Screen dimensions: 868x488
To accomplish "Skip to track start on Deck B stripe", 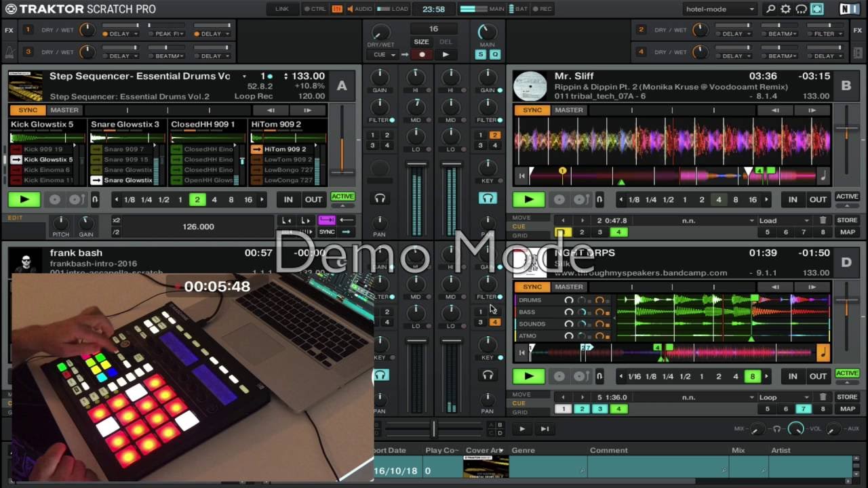I will pyautogui.click(x=521, y=176).
